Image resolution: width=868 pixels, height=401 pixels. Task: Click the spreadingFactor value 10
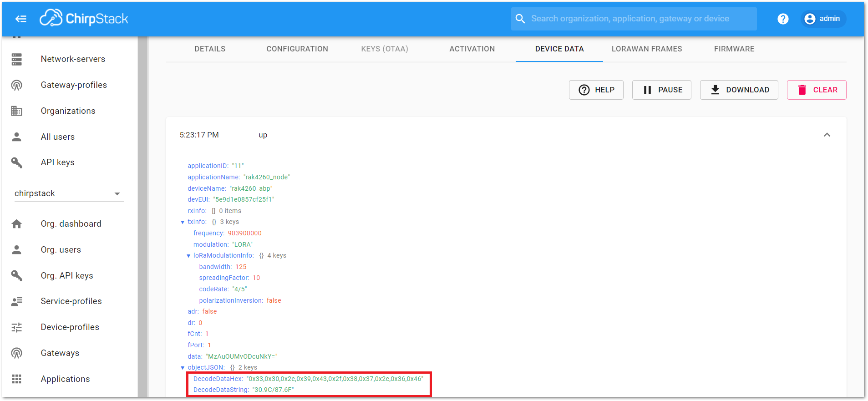coord(256,278)
